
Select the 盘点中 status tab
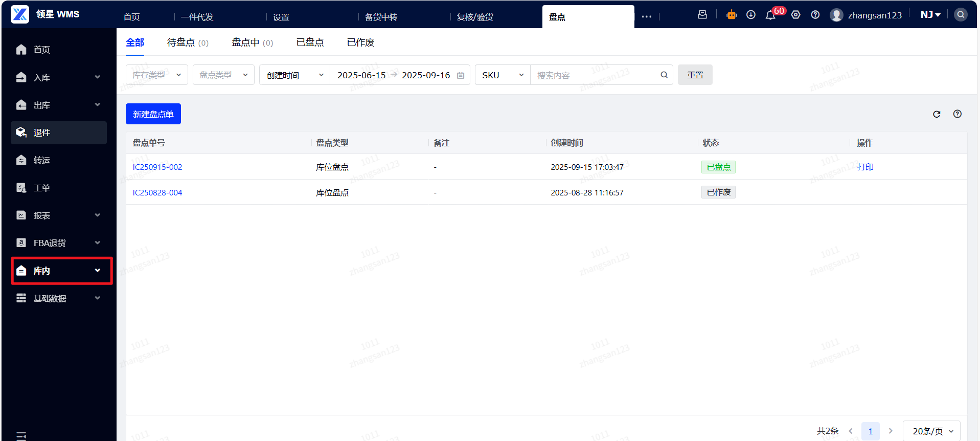(253, 42)
